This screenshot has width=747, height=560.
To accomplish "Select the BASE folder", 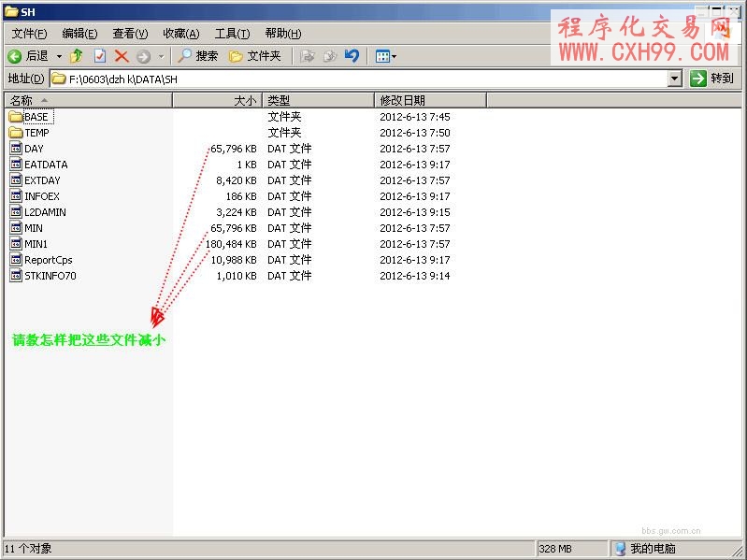I will pyautogui.click(x=36, y=117).
